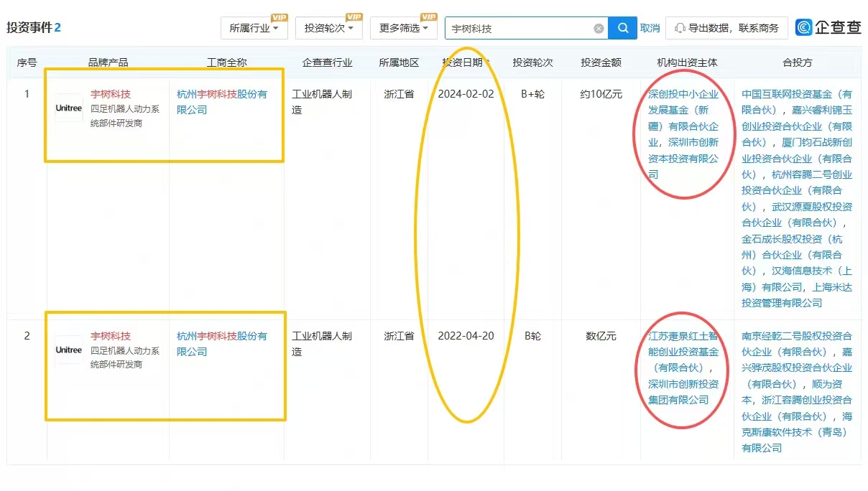Viewport: 868px width, 491px height.
Task: Open 杭州容腾二号创业投资合伙企业 link
Action: coord(797,190)
